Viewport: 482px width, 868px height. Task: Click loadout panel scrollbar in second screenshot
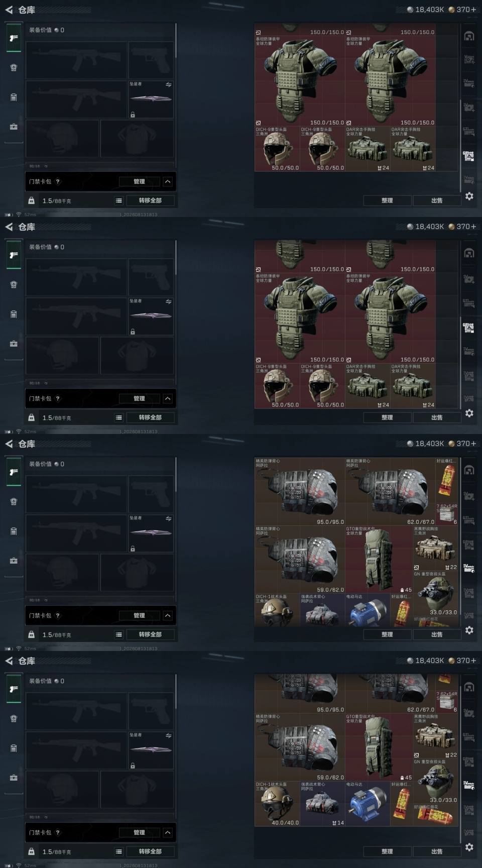coord(176,257)
